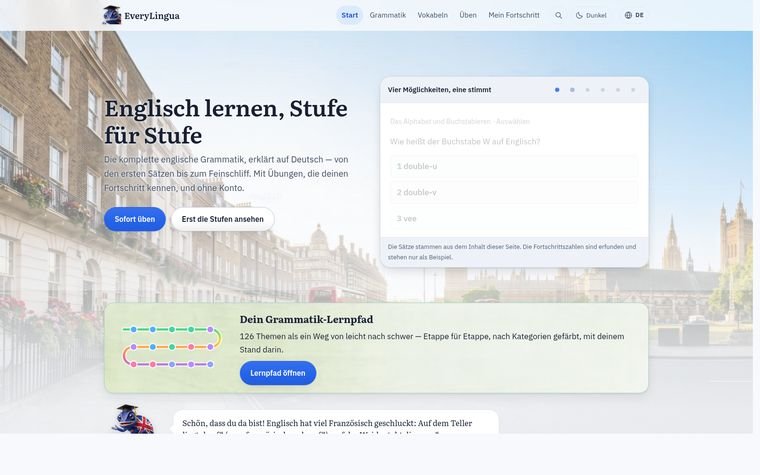Screen dimensions: 760x475
Task: Click the colorful learning path graphic
Action: (x=172, y=347)
